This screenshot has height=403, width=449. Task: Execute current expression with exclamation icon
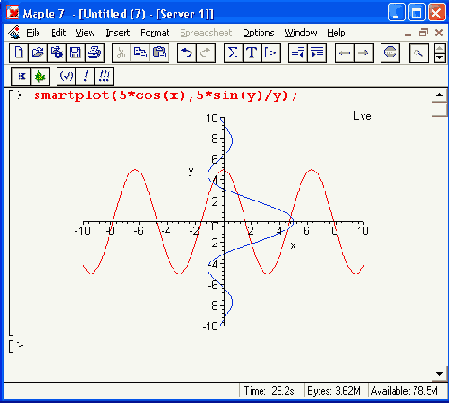tap(85, 76)
